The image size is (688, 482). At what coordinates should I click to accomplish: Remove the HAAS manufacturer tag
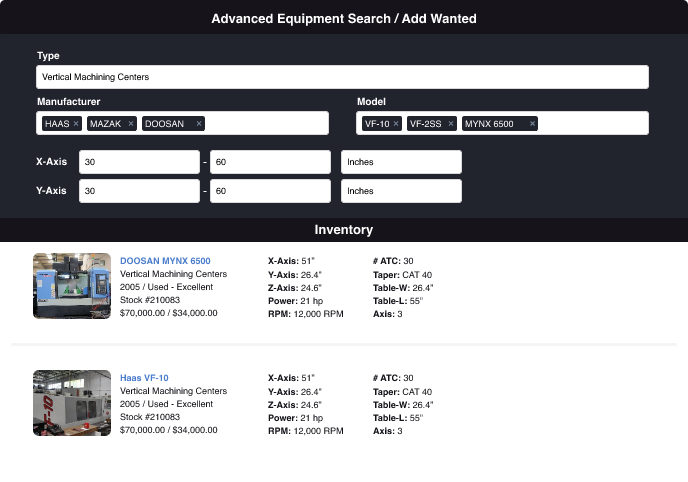click(x=76, y=124)
